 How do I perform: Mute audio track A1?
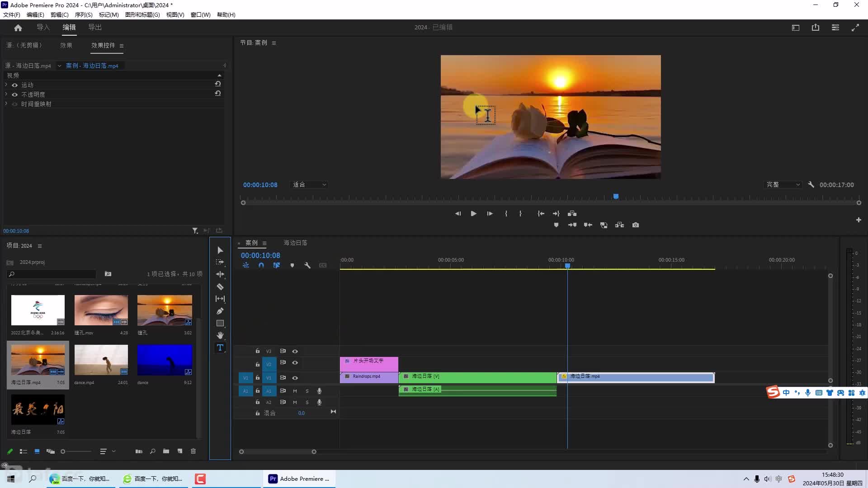[295, 391]
